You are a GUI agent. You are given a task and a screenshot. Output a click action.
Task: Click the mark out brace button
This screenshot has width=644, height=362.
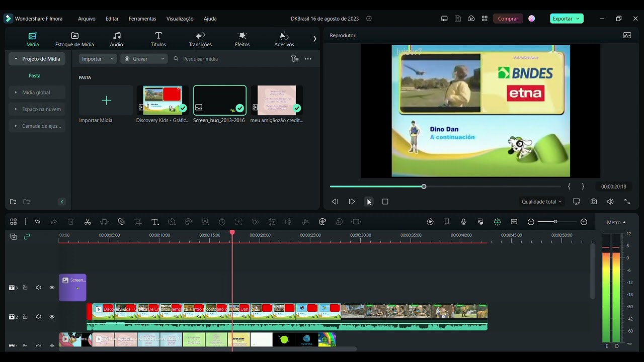pos(583,187)
